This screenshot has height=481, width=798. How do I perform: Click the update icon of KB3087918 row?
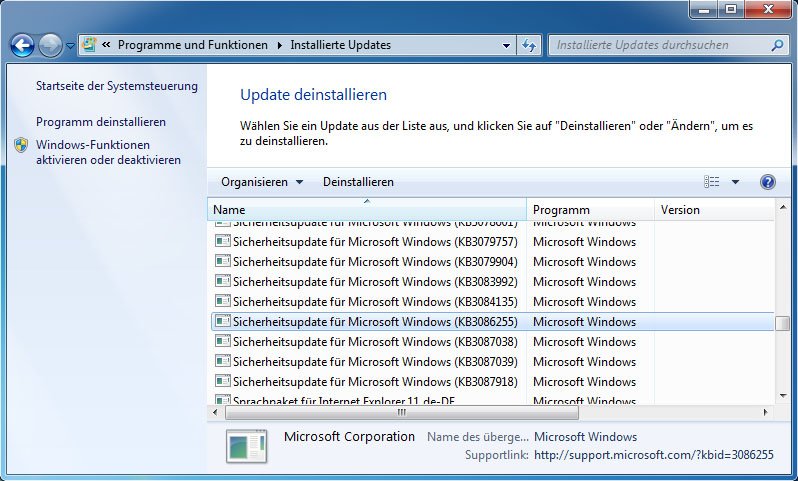coord(222,381)
